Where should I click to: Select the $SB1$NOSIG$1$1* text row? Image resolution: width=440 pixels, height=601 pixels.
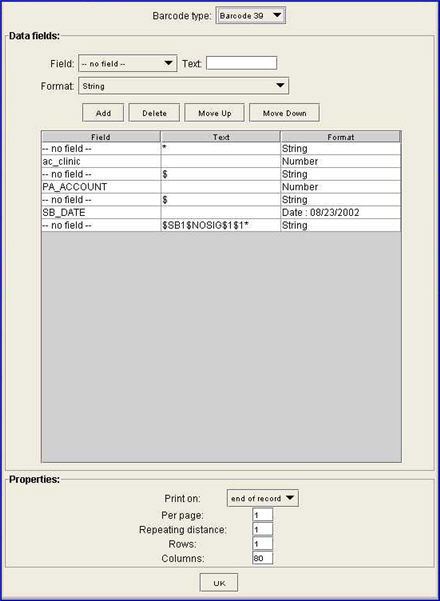tap(221, 225)
